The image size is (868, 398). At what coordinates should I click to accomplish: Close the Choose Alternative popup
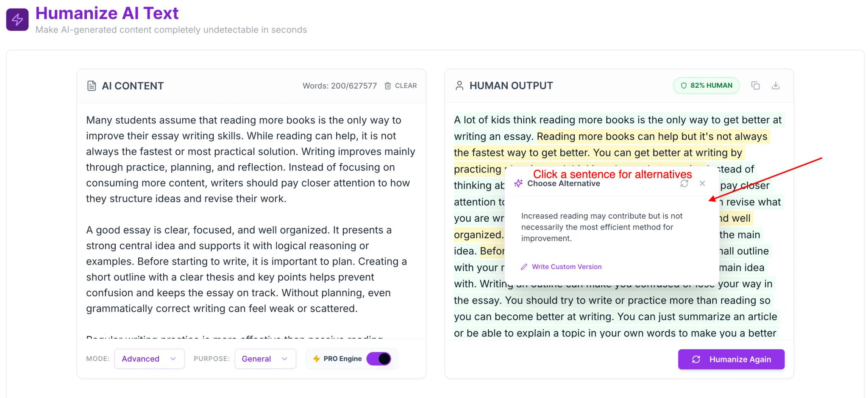point(702,184)
